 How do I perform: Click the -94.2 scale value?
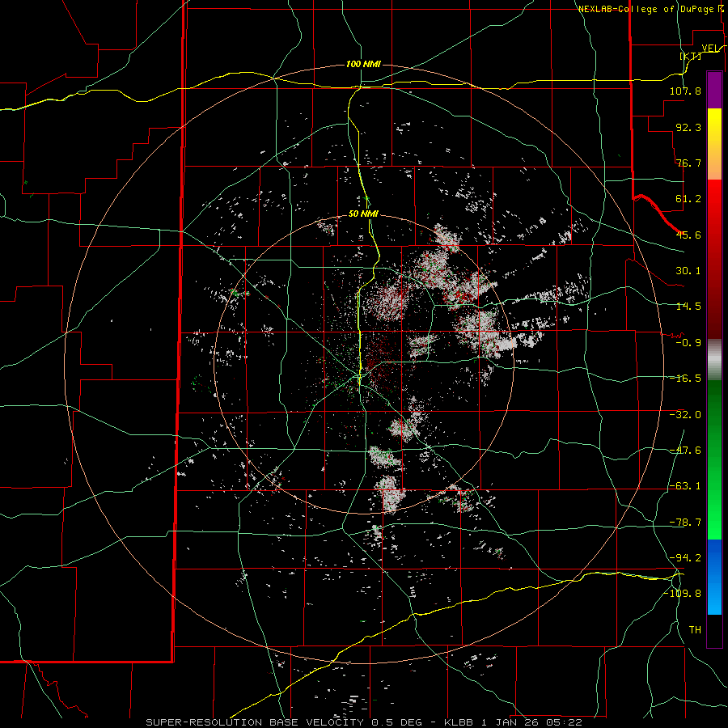[685, 558]
